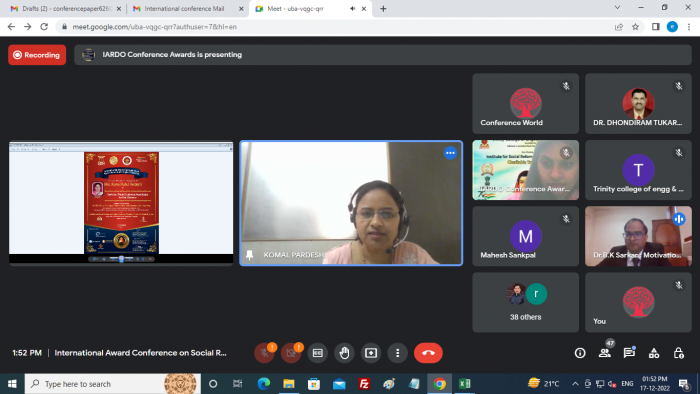This screenshot has height=394, width=700.
Task: Open chat with everyone panel
Action: click(629, 353)
